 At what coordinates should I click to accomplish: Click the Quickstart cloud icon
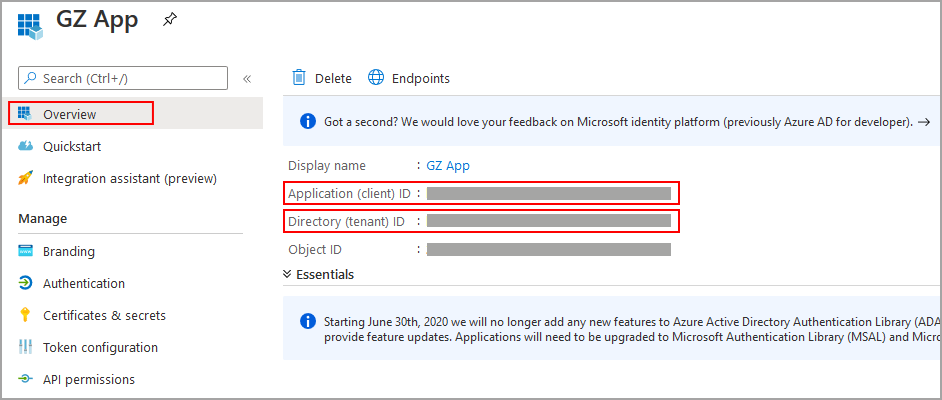(x=26, y=147)
